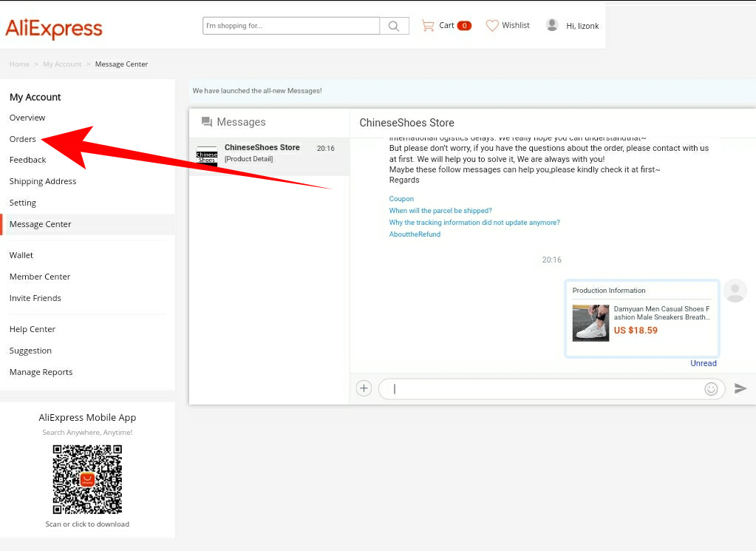Screen dimensions: 756x551
Task: Click the Messages speech bubble icon
Action: 207,121
